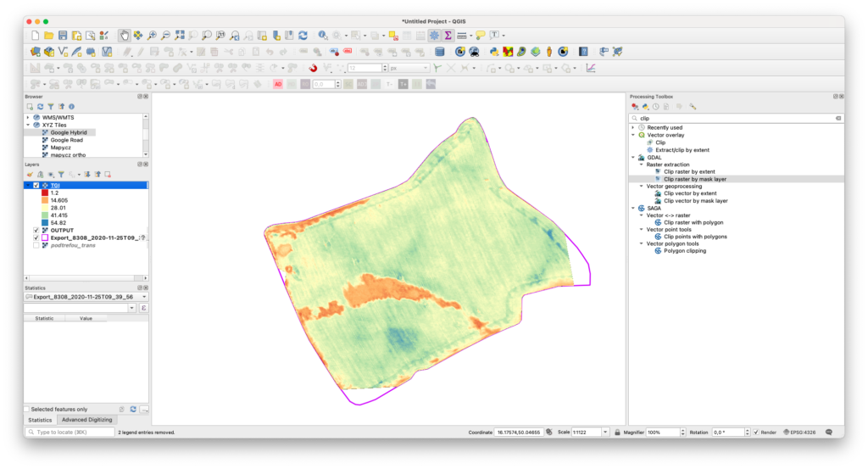Click the Save Project floppy disk icon
The width and height of the screenshot is (868, 469).
click(63, 36)
